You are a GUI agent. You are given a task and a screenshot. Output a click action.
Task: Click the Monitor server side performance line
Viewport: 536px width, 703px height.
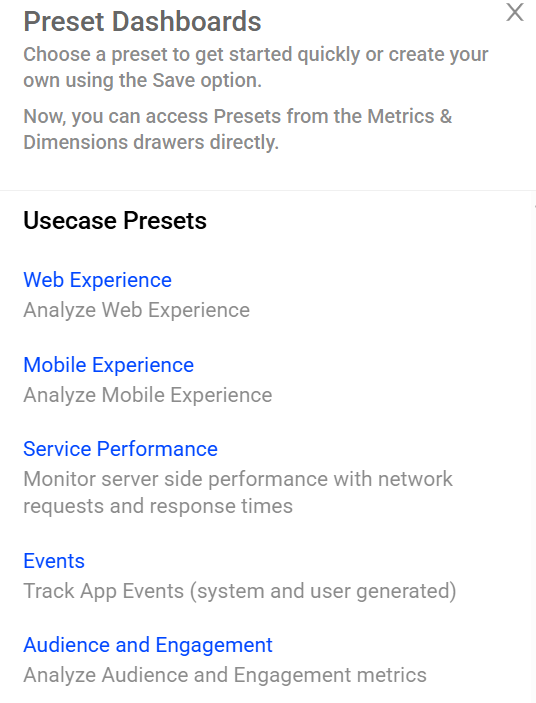[x=238, y=479]
